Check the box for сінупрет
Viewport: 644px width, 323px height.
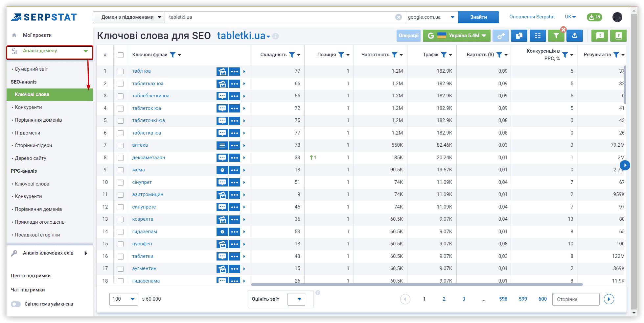tap(121, 183)
